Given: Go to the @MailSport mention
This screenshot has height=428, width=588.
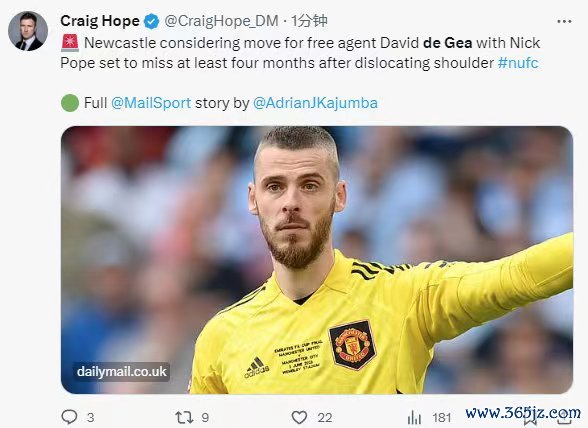Looking at the screenshot, I should [151, 103].
